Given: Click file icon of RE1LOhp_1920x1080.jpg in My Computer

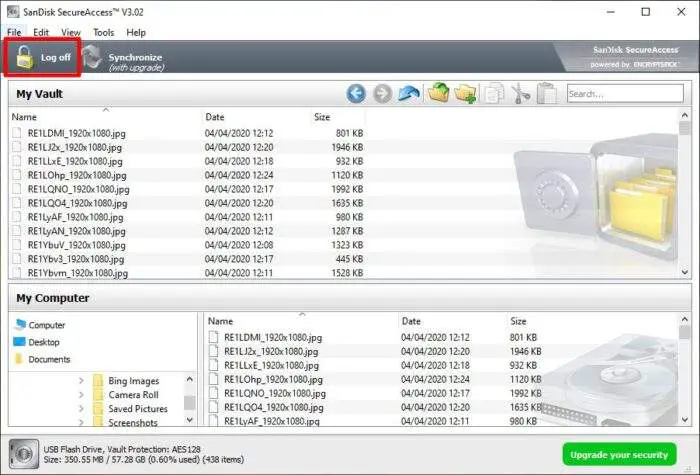Looking at the screenshot, I should point(213,379).
